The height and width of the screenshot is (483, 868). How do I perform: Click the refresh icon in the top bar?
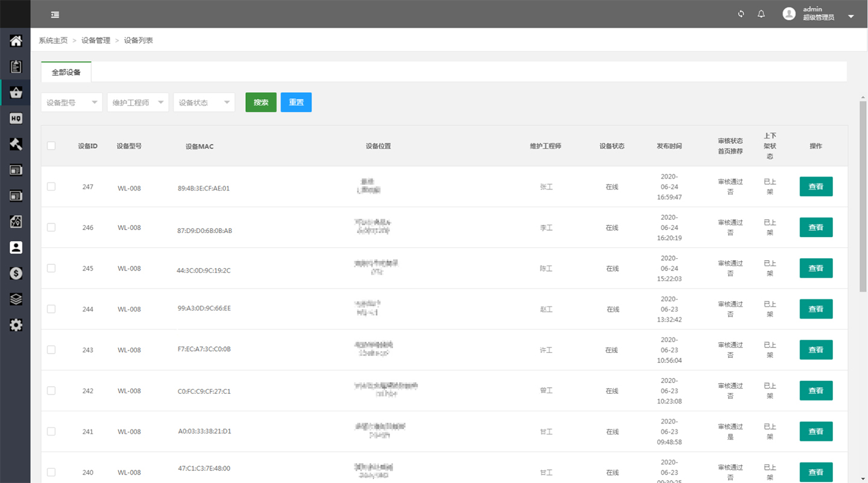[x=741, y=14]
